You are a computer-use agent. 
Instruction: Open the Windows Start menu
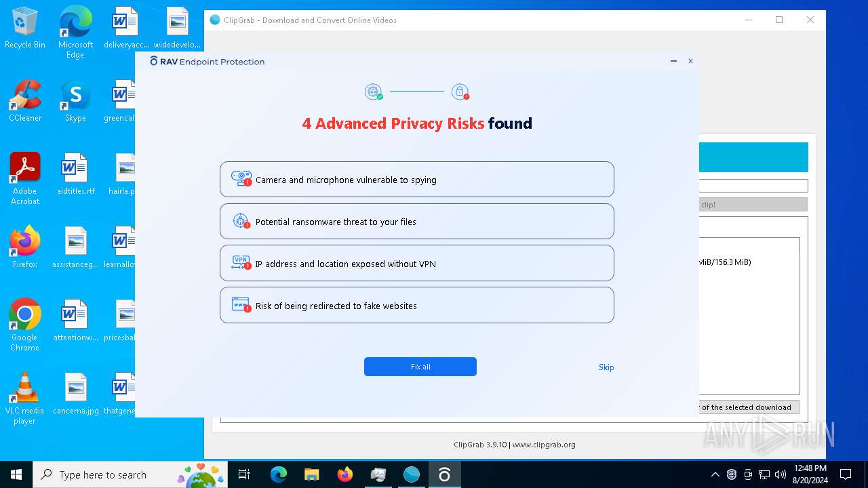16,474
